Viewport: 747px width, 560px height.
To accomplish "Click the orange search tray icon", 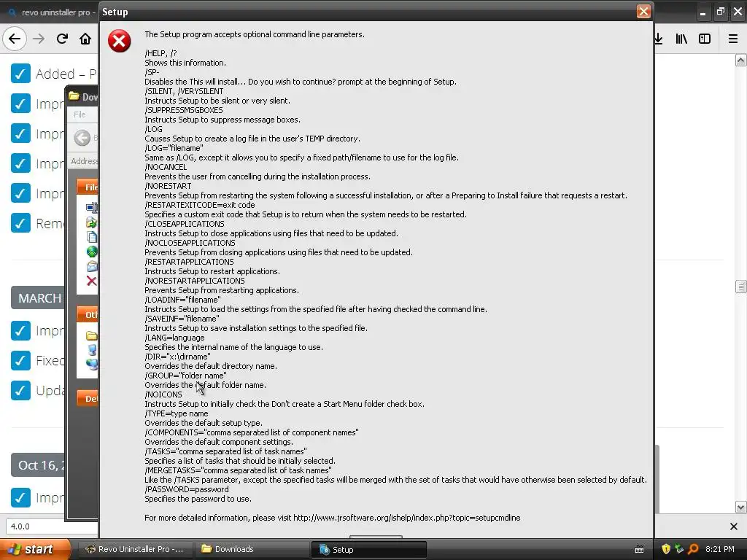I will [x=693, y=549].
